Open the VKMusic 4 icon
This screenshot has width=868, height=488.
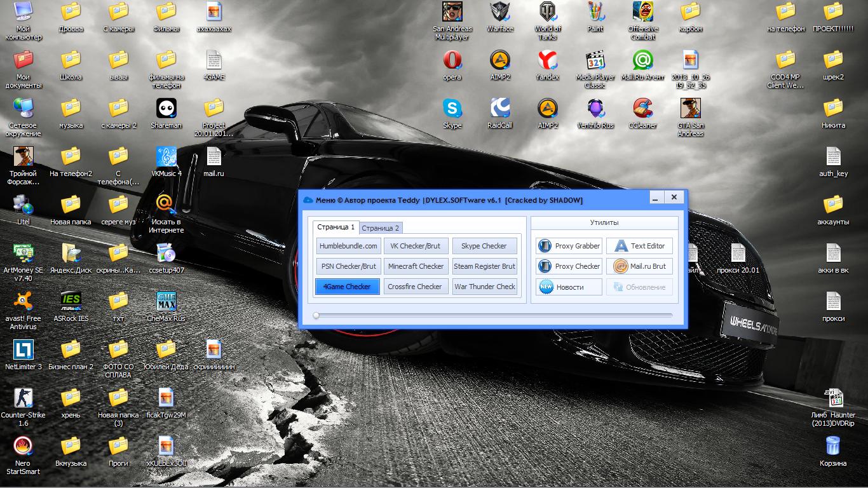pyautogui.click(x=166, y=162)
